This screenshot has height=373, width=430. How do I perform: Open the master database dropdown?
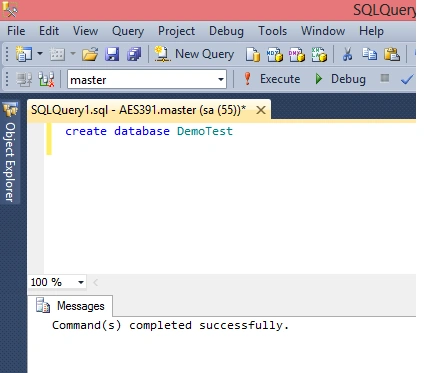tap(147, 79)
